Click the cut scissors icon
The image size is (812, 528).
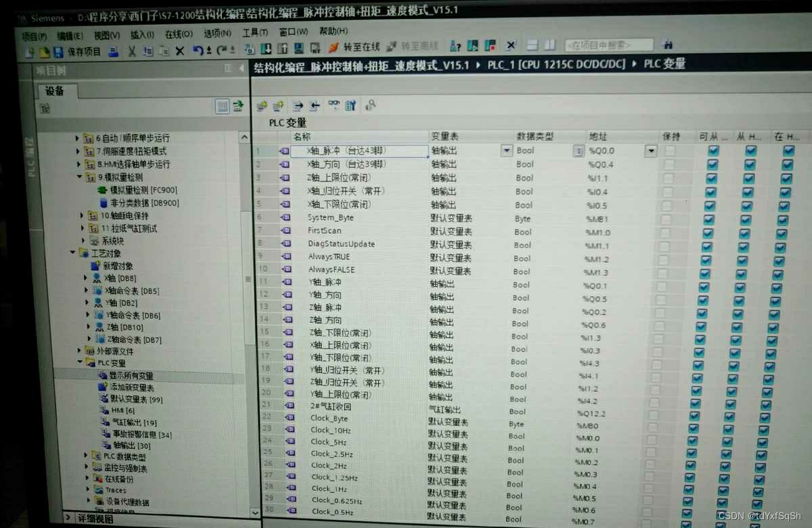[132, 51]
